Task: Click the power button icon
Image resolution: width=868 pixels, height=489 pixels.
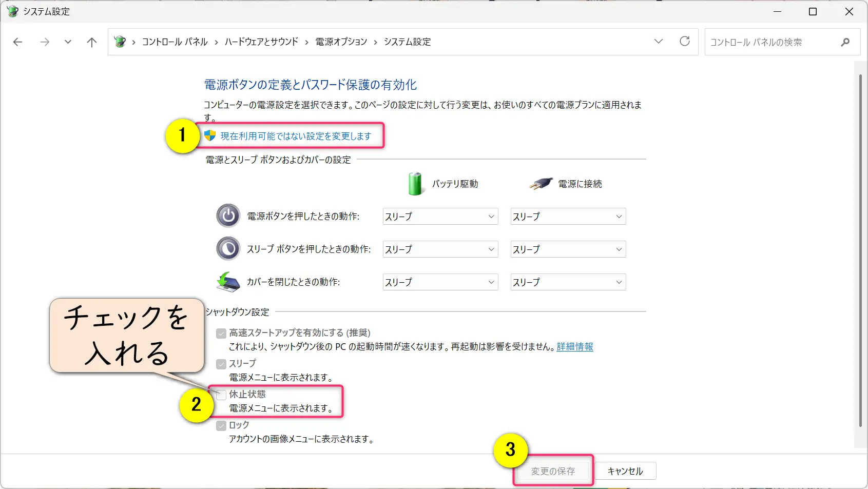Action: tap(228, 216)
